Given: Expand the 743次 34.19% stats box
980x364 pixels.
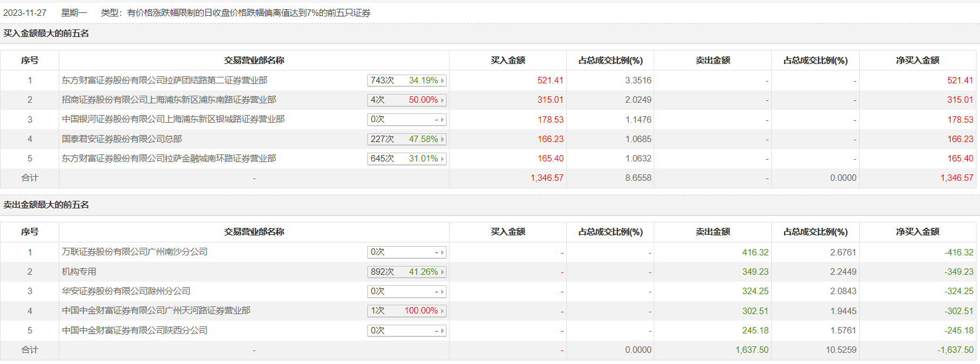Looking at the screenshot, I should click(407, 80).
